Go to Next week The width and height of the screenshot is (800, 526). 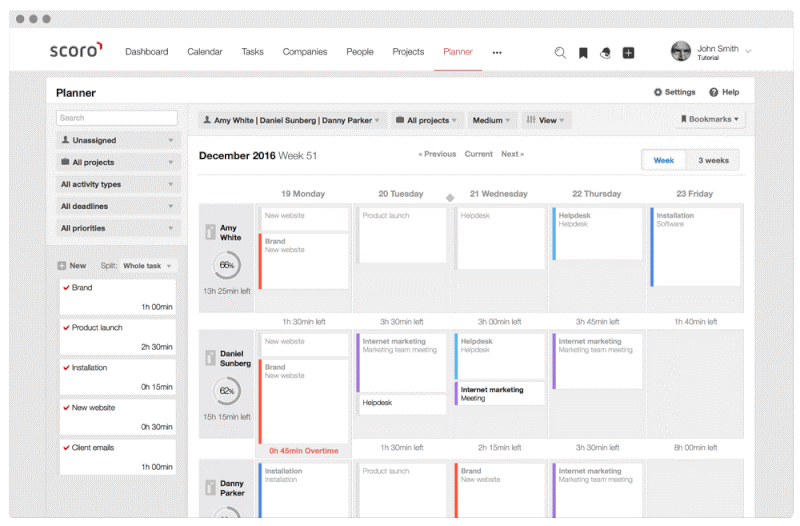[512, 154]
